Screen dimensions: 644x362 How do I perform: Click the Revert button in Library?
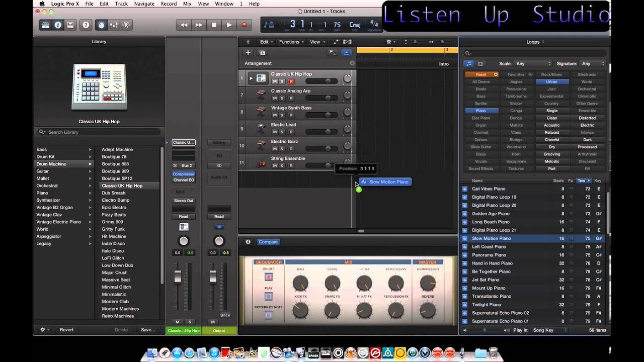tap(66, 330)
